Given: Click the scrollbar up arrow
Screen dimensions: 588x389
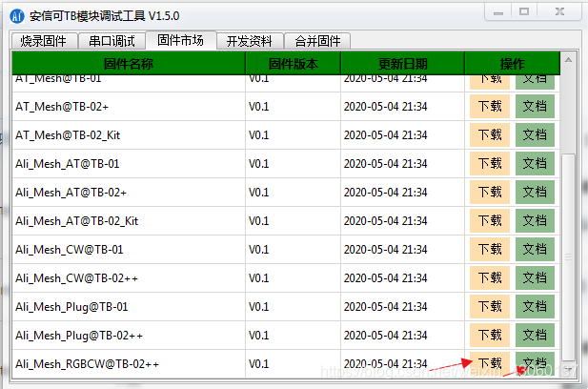Looking at the screenshot, I should coord(569,60).
